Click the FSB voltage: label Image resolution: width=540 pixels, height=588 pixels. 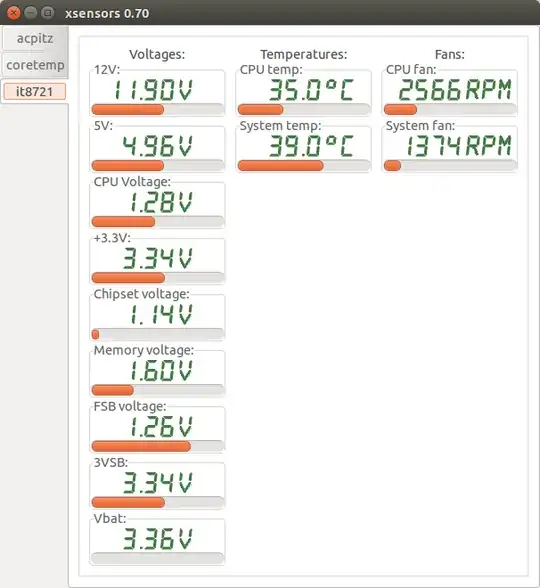[130, 406]
